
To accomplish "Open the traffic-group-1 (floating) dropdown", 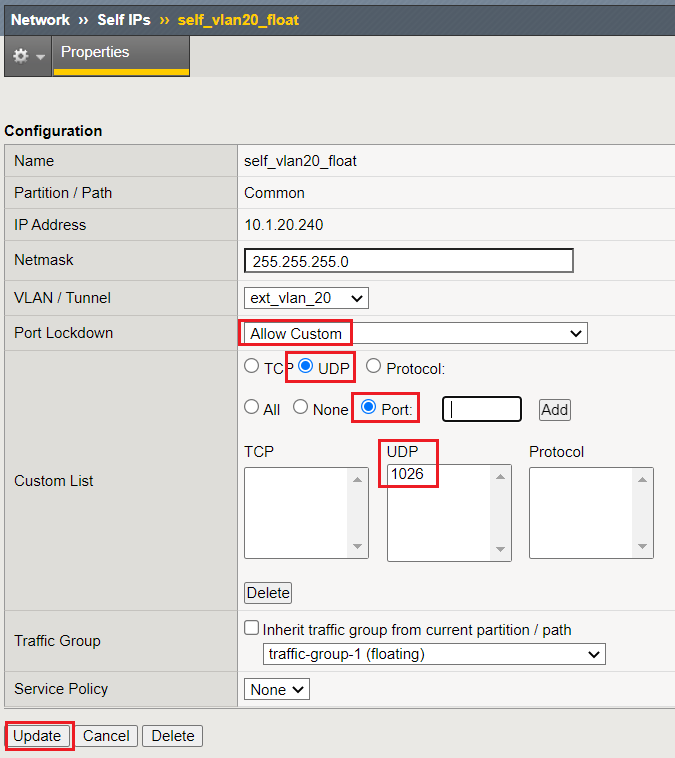I will pyautogui.click(x=434, y=654).
